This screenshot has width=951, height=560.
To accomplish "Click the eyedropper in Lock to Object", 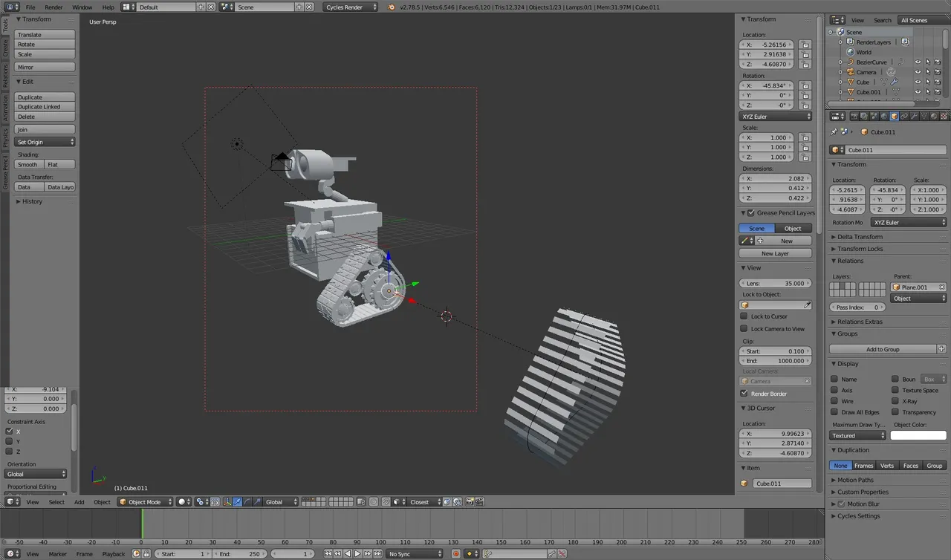I will (808, 305).
